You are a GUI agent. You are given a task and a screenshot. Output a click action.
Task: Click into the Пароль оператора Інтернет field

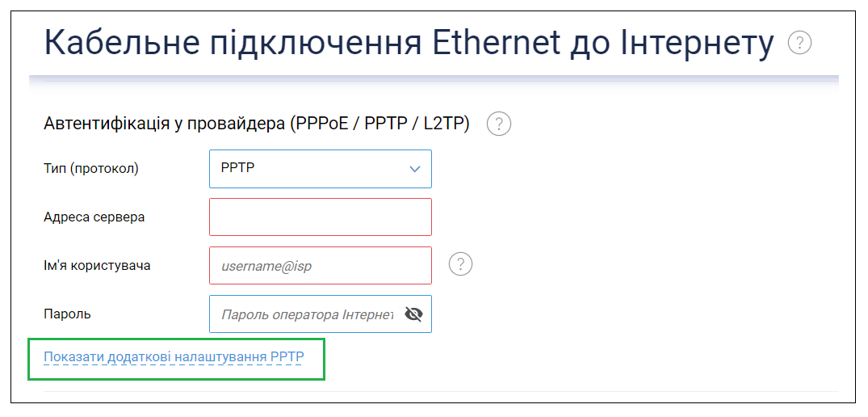tap(308, 314)
